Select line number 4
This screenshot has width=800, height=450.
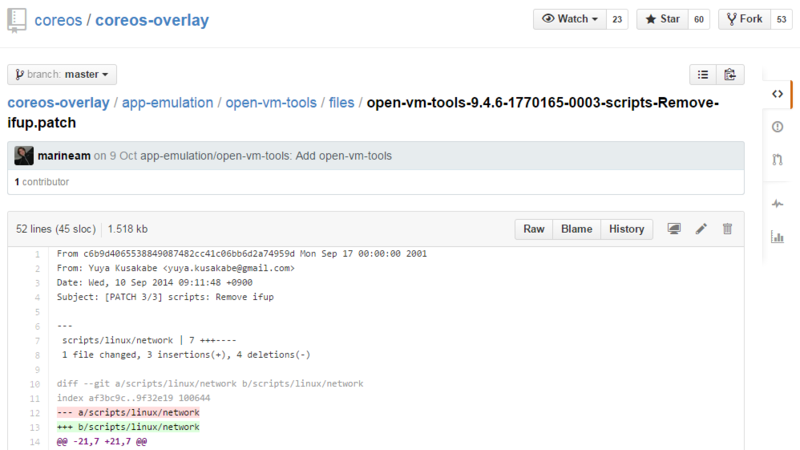tap(37, 297)
